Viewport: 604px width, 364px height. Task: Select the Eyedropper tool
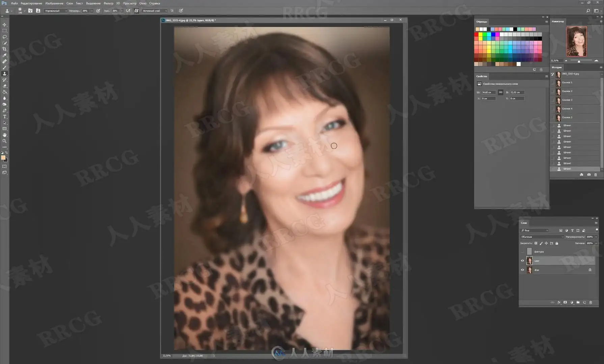[4, 55]
